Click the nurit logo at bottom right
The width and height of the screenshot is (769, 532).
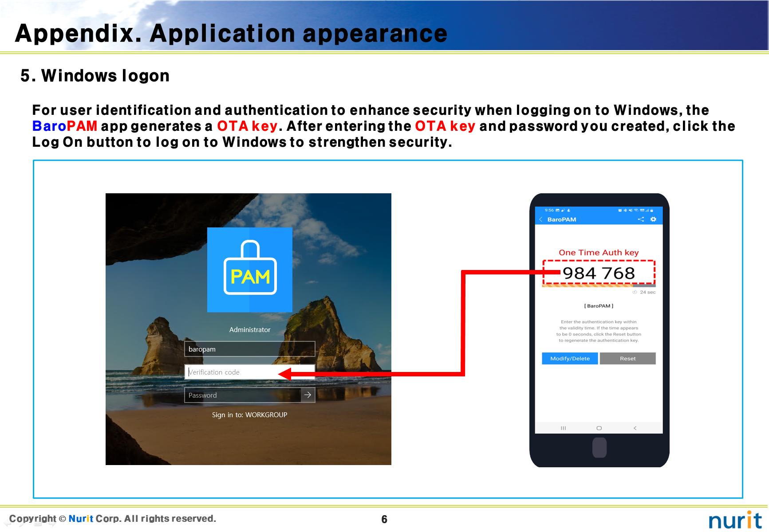[735, 520]
